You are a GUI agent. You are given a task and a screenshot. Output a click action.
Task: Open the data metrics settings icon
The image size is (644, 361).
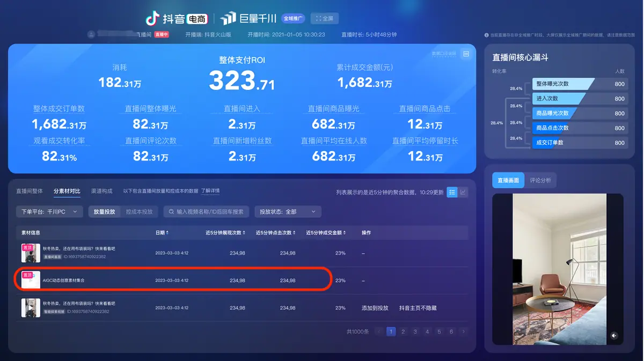pos(466,54)
